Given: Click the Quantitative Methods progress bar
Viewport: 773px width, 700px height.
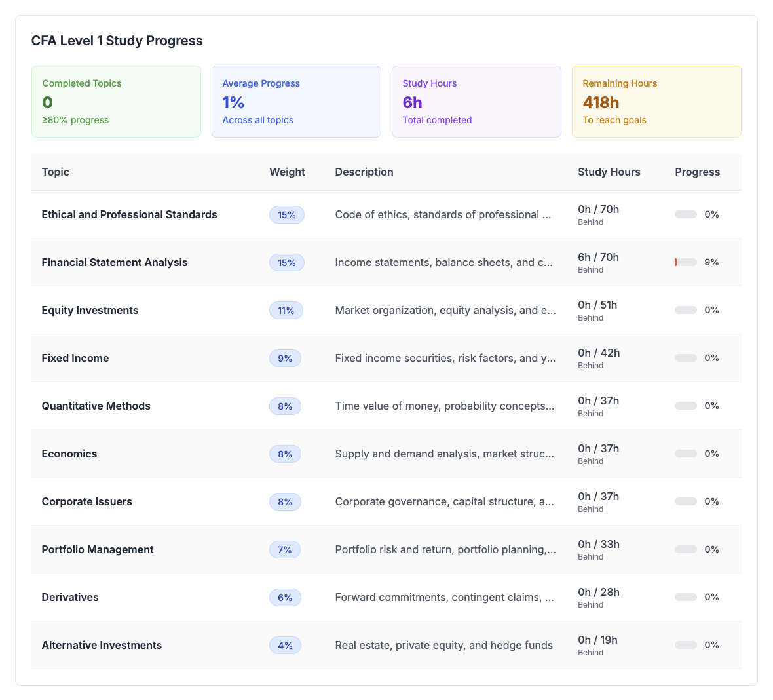Looking at the screenshot, I should (x=686, y=406).
